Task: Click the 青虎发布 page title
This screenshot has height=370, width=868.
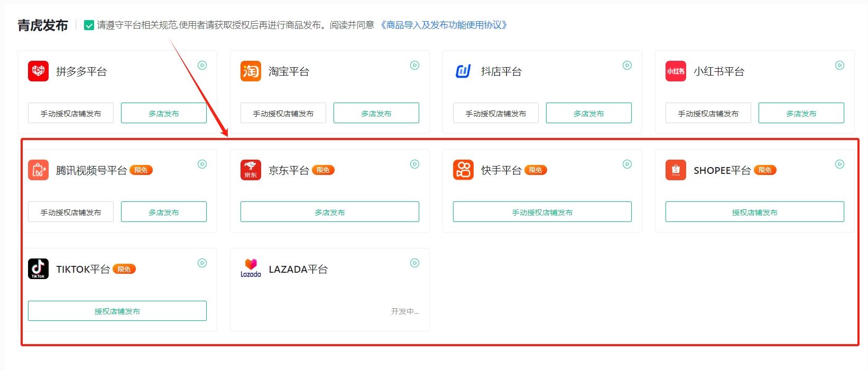Action: [x=43, y=25]
